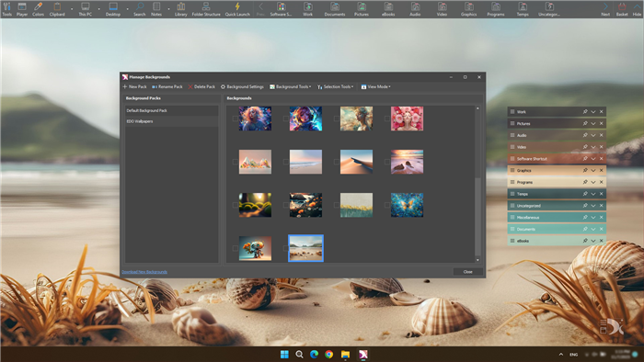Open Background Settings
This screenshot has height=362, width=644.
coord(242,86)
